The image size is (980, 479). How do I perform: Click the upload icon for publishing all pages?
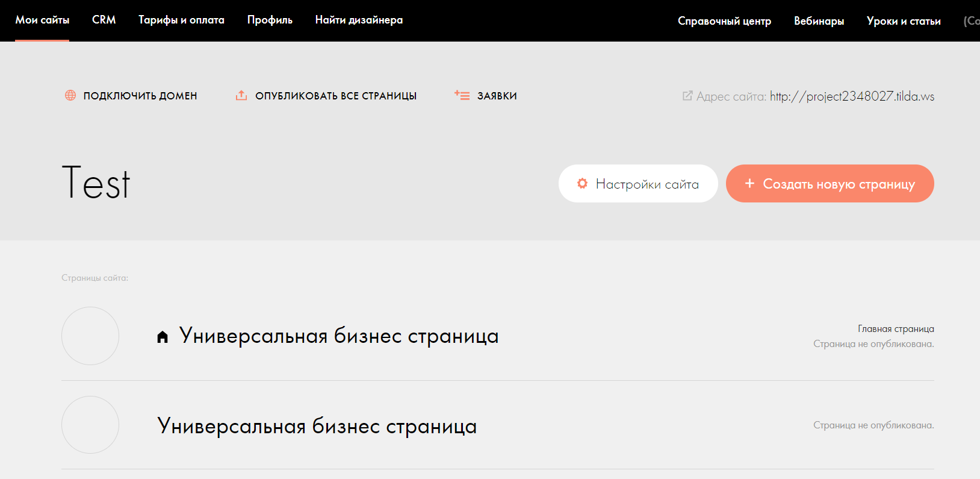[241, 95]
